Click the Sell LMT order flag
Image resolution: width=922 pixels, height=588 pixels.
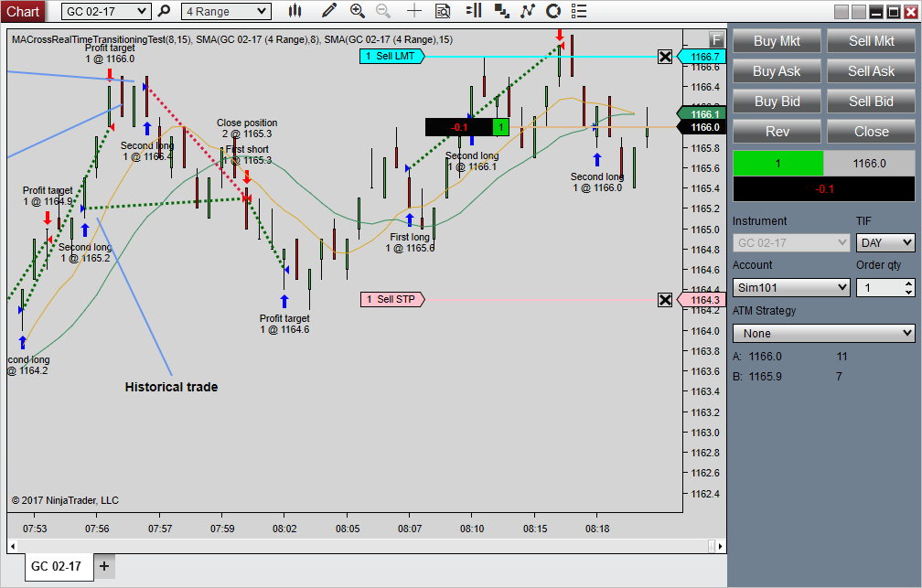(391, 57)
